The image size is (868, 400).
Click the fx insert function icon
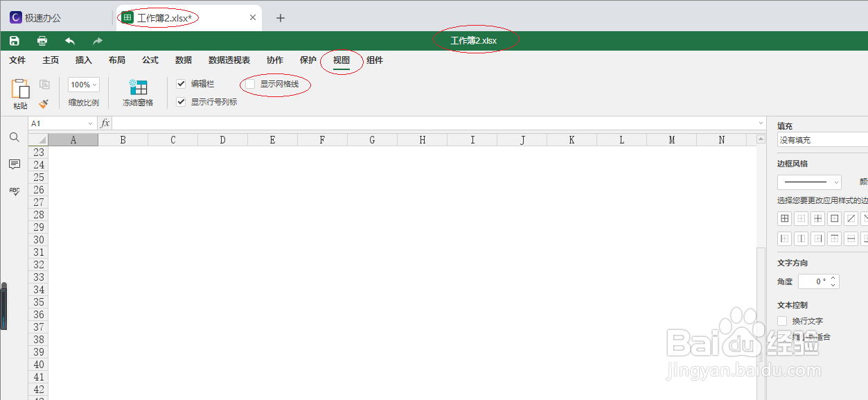(105, 123)
